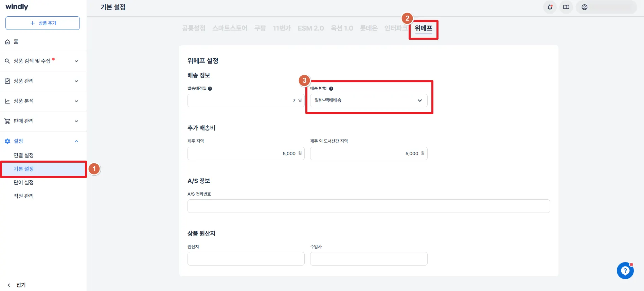This screenshot has height=291, width=644.
Task: Switch to the 옥션 1.0 tab
Action: coord(342,28)
